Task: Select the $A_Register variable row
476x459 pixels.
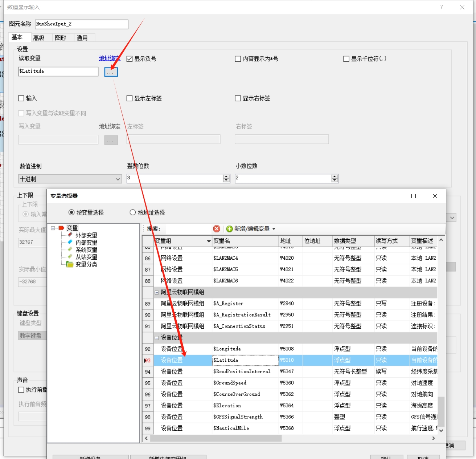Action: 290,304
